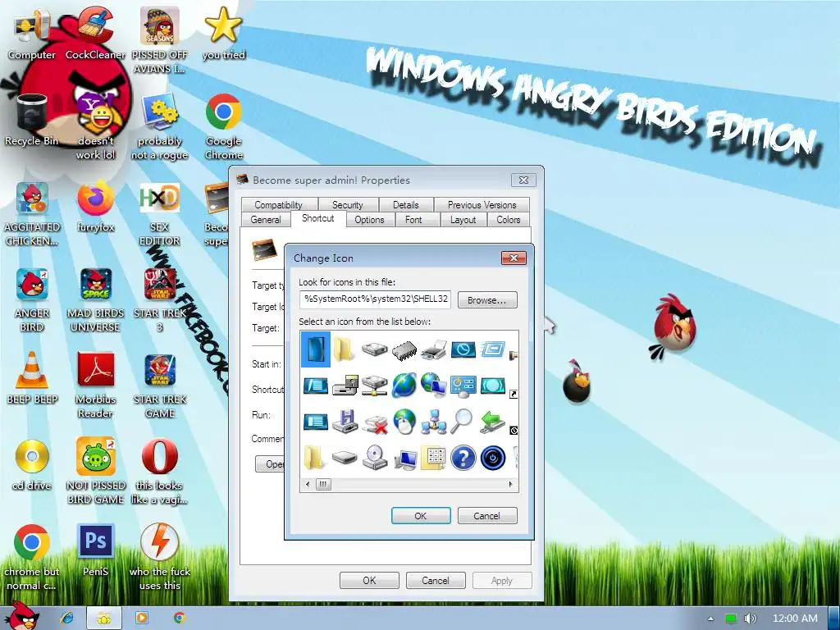The width and height of the screenshot is (840, 630).
Task: Open the Previous Versions tab
Action: coord(482,204)
